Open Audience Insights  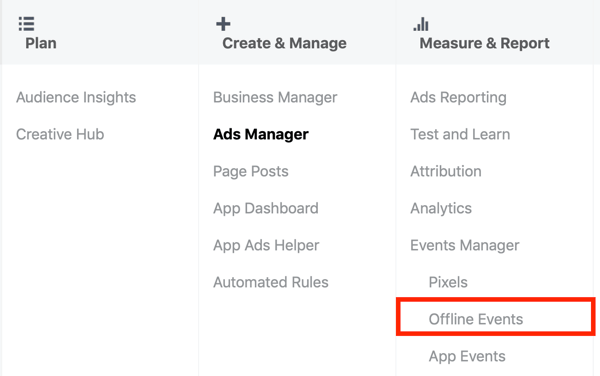tap(76, 98)
